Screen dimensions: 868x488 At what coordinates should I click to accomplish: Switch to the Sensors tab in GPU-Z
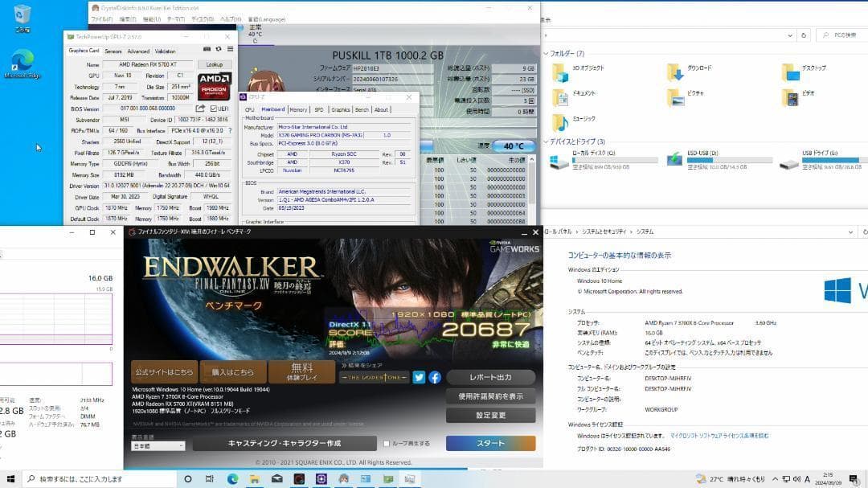pos(113,51)
